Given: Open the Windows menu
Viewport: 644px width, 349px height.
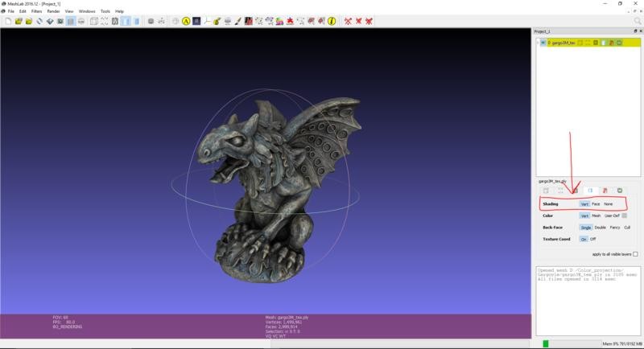Looking at the screenshot, I should (86, 11).
